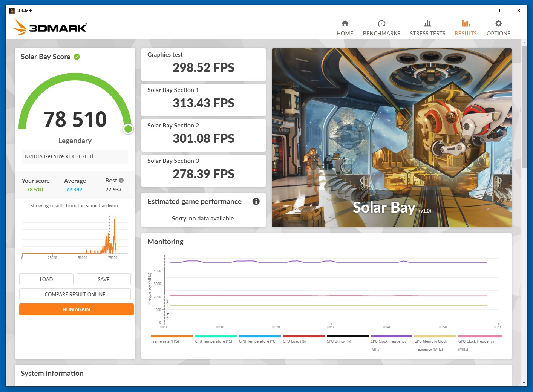The width and height of the screenshot is (533, 392).
Task: Switch to STRESS TESTS label
Action: click(427, 33)
